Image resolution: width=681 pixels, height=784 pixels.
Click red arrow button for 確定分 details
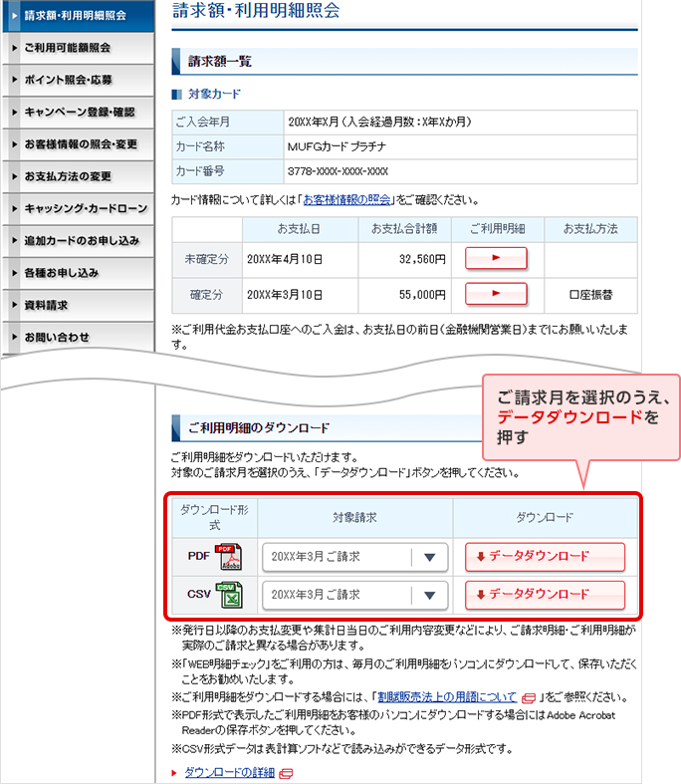pos(495,294)
